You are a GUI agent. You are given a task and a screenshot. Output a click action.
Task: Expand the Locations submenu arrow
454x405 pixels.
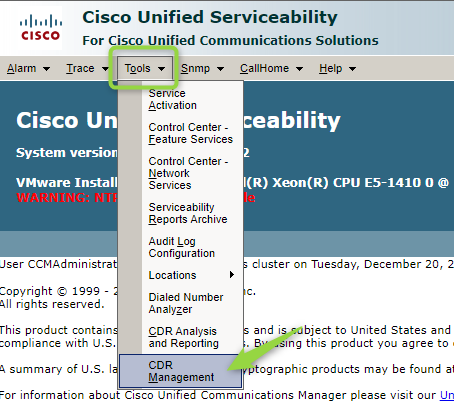(x=232, y=275)
